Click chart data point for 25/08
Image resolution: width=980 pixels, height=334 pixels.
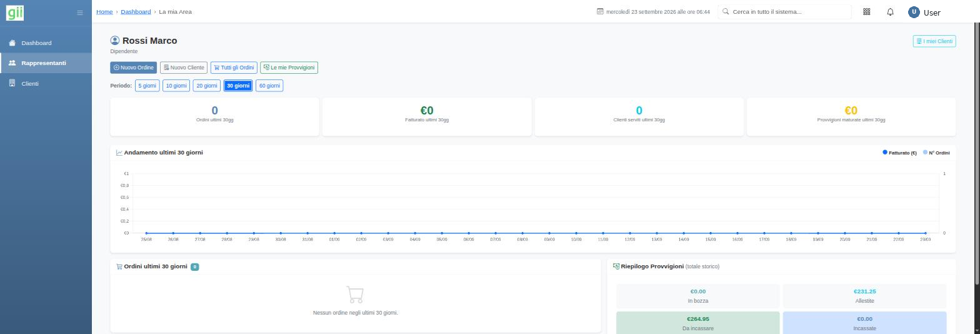[x=146, y=233]
